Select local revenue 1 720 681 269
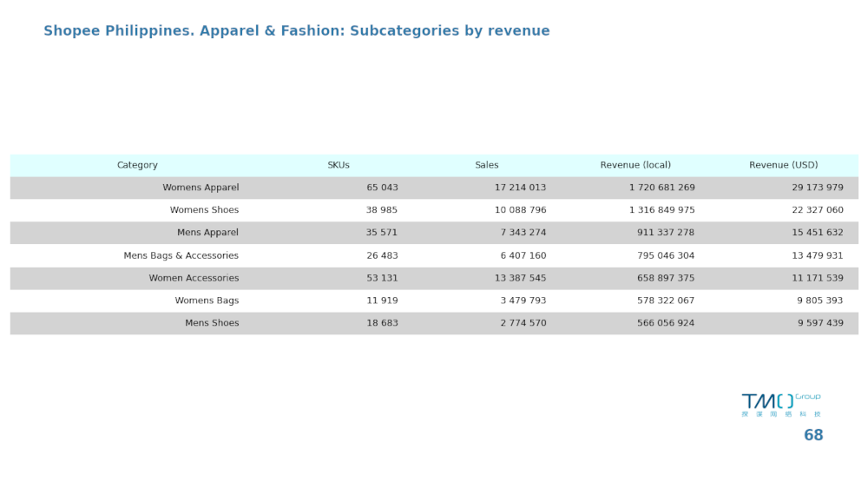Viewport: 868px width, 489px height. [x=661, y=188]
